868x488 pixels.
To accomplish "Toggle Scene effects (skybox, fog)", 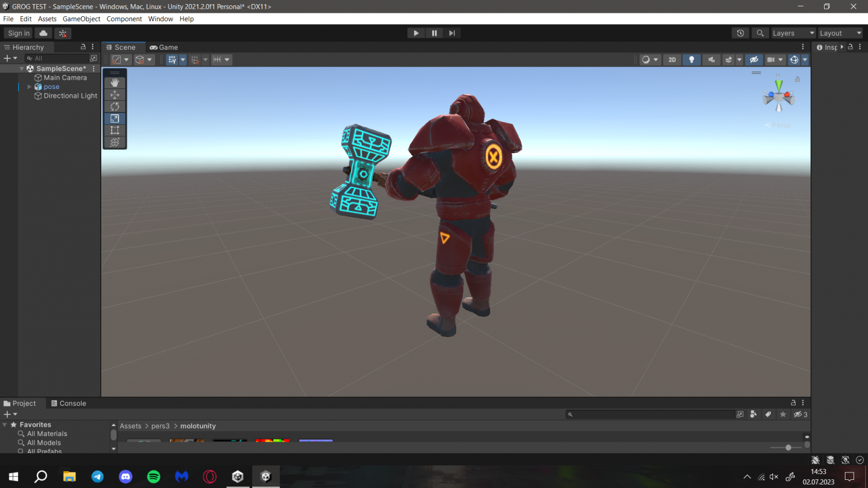I will pyautogui.click(x=729, y=60).
